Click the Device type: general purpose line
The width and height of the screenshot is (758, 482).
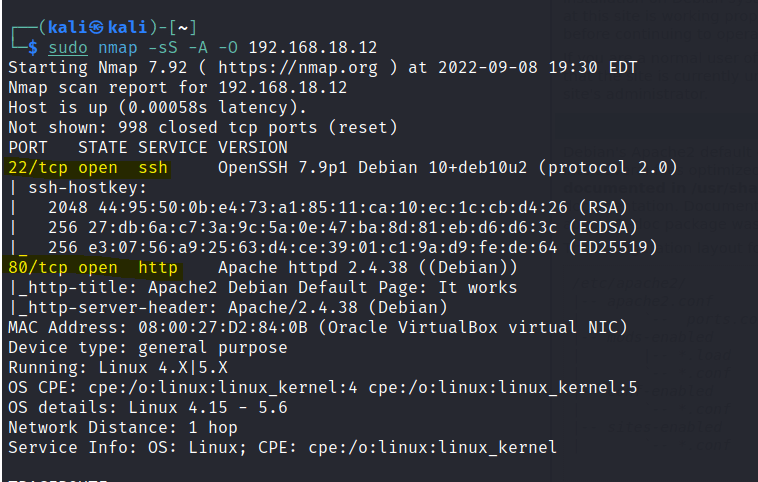click(x=148, y=348)
